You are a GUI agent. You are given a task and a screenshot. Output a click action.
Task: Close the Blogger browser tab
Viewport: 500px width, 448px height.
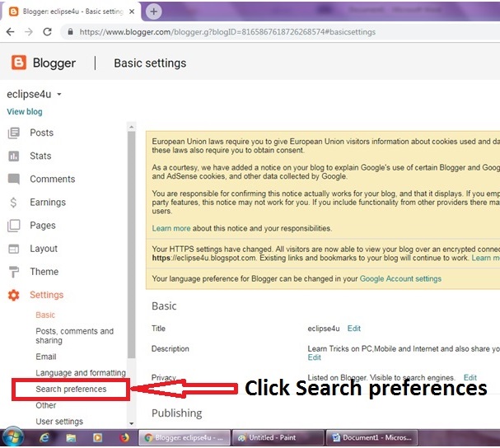coord(132,12)
